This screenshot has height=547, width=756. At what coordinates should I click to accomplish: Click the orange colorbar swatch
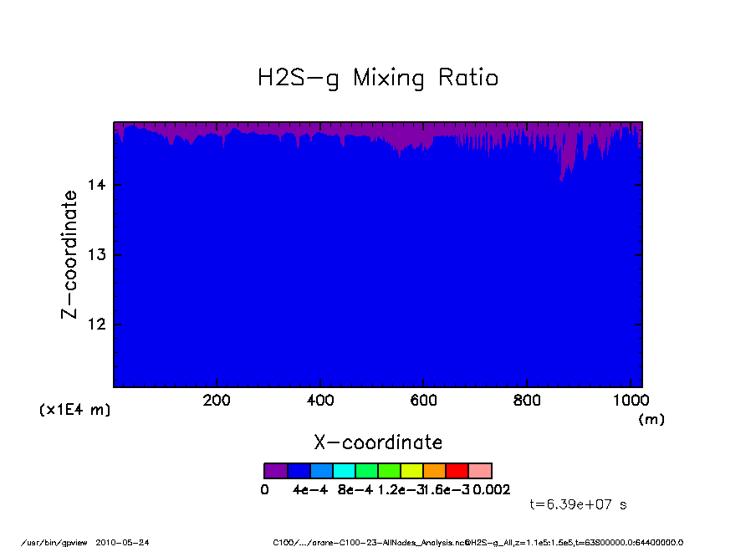click(x=435, y=471)
